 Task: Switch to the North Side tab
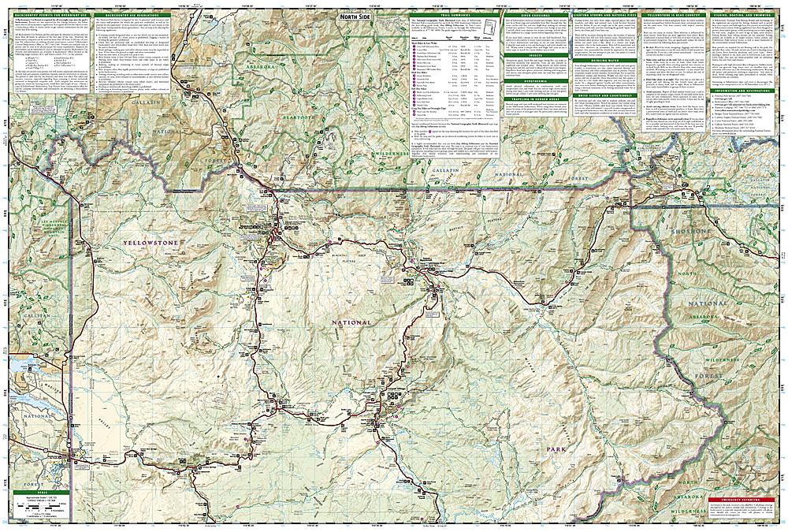355,17
